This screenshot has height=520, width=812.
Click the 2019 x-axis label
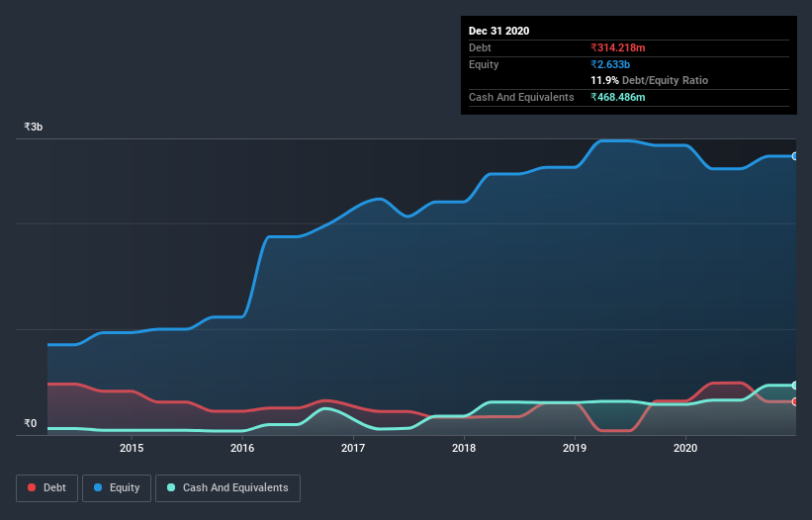tap(575, 448)
